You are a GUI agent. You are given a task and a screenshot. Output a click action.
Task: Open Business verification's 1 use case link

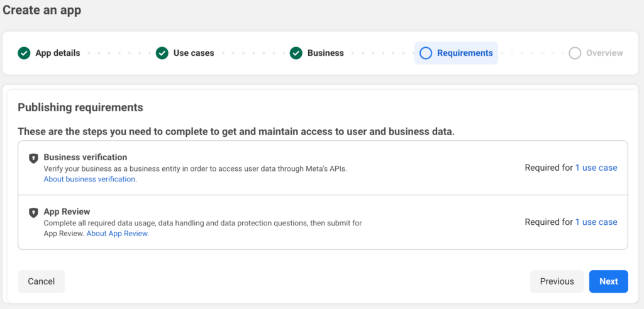pyautogui.click(x=596, y=168)
